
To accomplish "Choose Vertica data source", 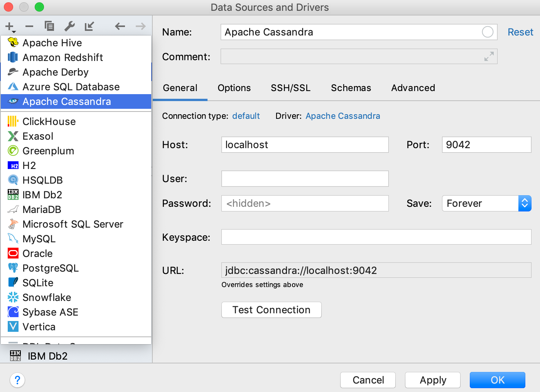I will click(x=76, y=327).
